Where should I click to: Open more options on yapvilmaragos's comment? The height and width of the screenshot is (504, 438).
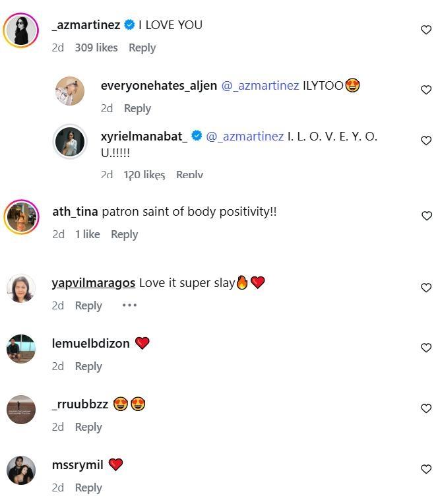tap(129, 305)
